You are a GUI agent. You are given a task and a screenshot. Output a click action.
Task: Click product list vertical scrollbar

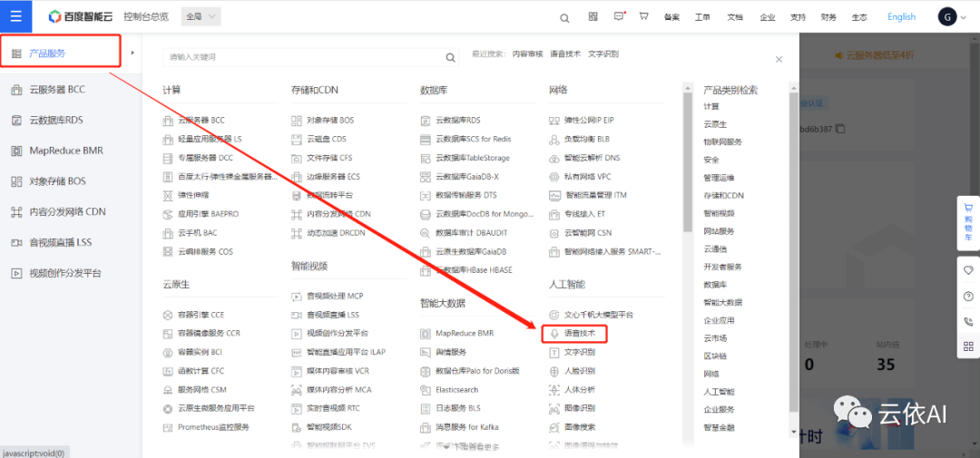(688, 162)
